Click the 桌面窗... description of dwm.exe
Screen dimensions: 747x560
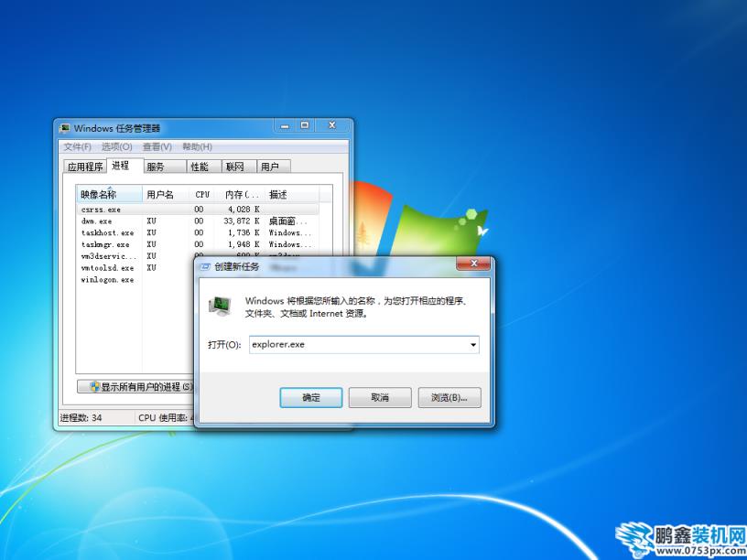pyautogui.click(x=288, y=221)
